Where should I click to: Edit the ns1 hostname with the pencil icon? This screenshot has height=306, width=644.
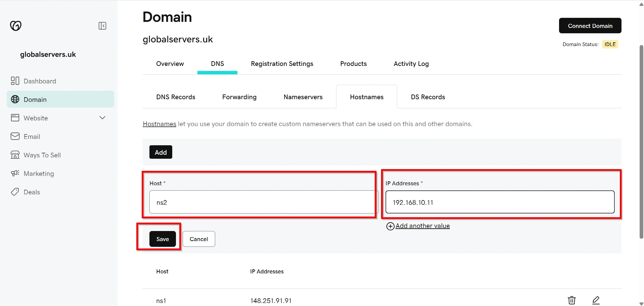tap(596, 300)
